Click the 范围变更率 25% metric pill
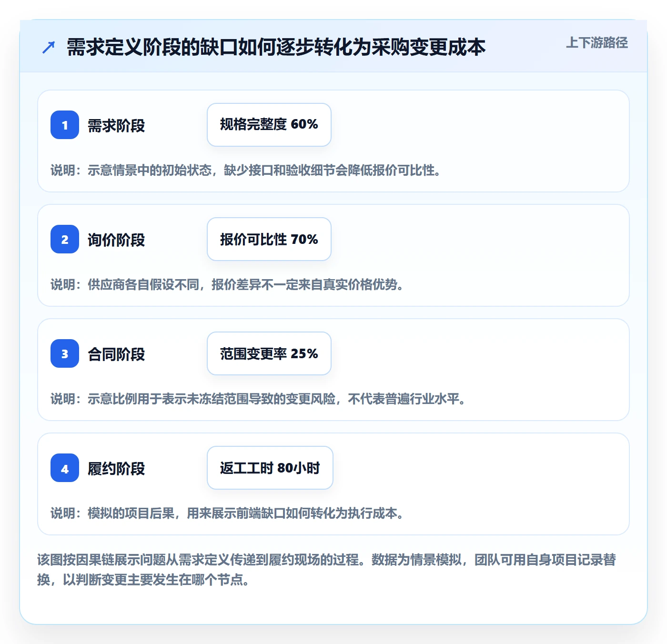667x644 pixels. (x=269, y=353)
